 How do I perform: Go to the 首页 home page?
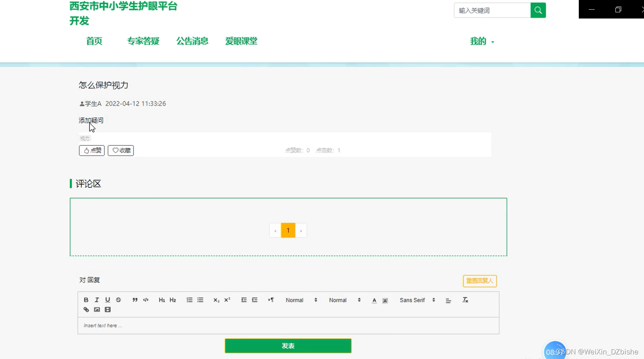(94, 41)
